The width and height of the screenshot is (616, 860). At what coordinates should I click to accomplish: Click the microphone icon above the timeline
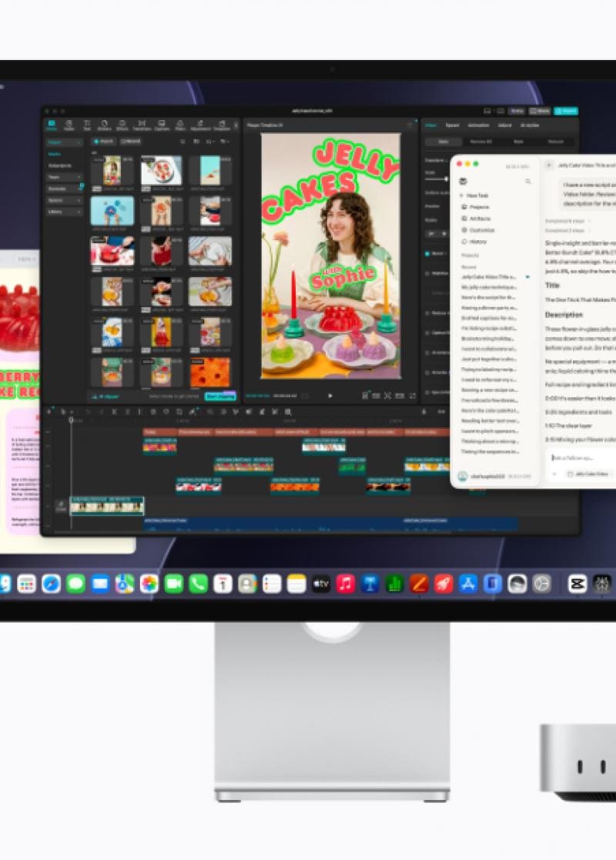[423, 412]
